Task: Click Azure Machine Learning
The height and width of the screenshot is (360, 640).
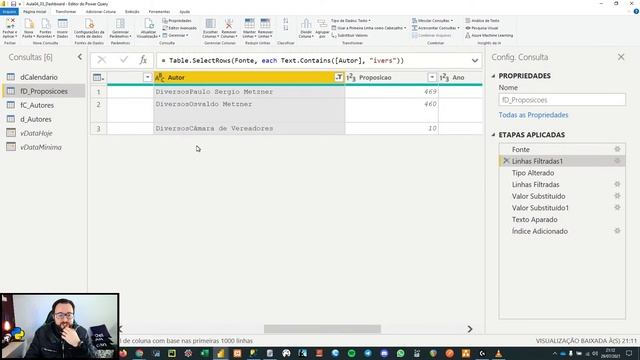Action: [x=489, y=36]
